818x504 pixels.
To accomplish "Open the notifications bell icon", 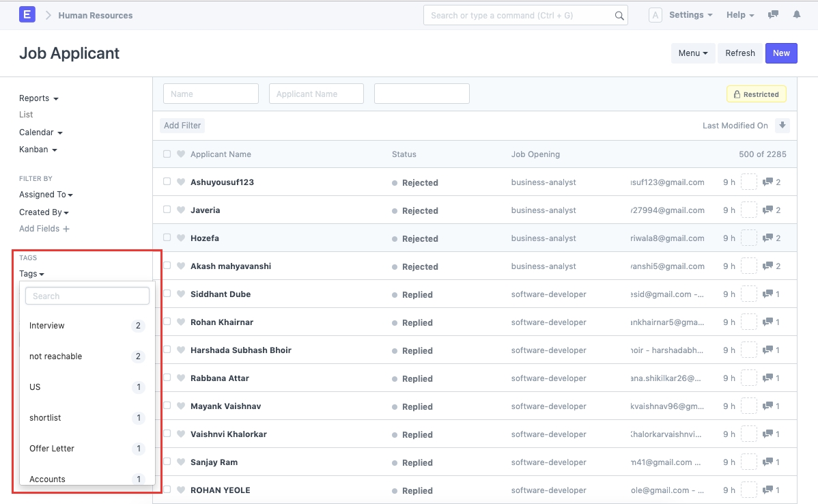I will pos(796,14).
